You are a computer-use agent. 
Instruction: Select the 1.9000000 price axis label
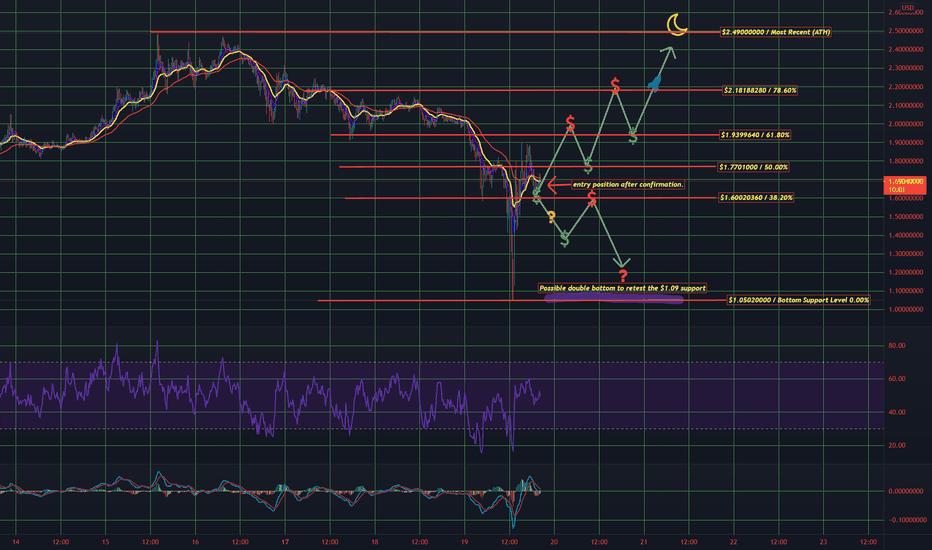coord(906,142)
